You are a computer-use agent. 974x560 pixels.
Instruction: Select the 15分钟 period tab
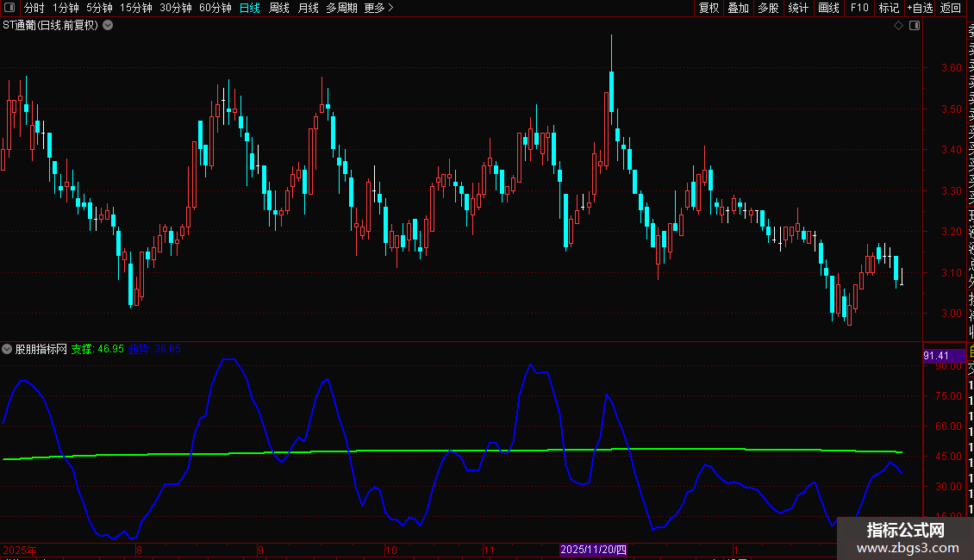pos(136,8)
